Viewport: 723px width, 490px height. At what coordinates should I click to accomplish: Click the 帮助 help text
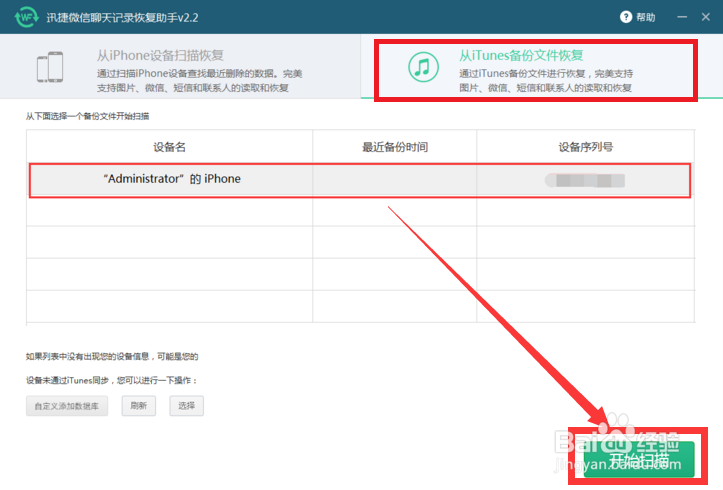point(646,17)
